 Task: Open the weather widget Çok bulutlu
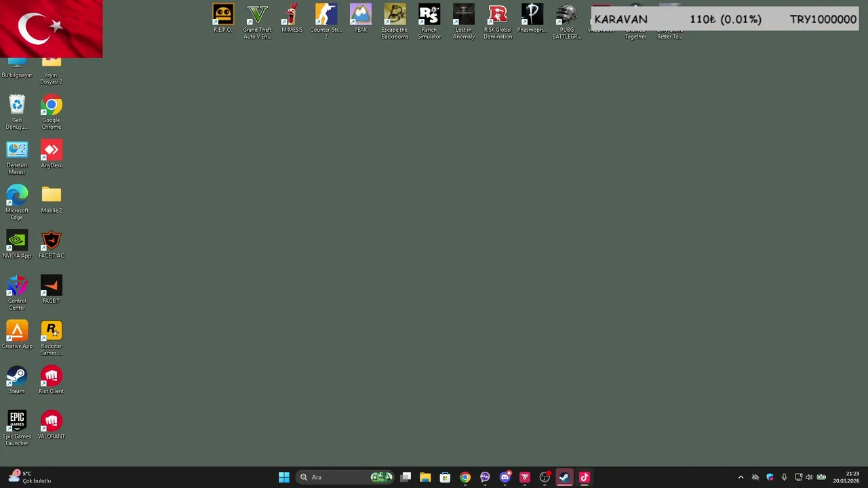pyautogui.click(x=31, y=477)
